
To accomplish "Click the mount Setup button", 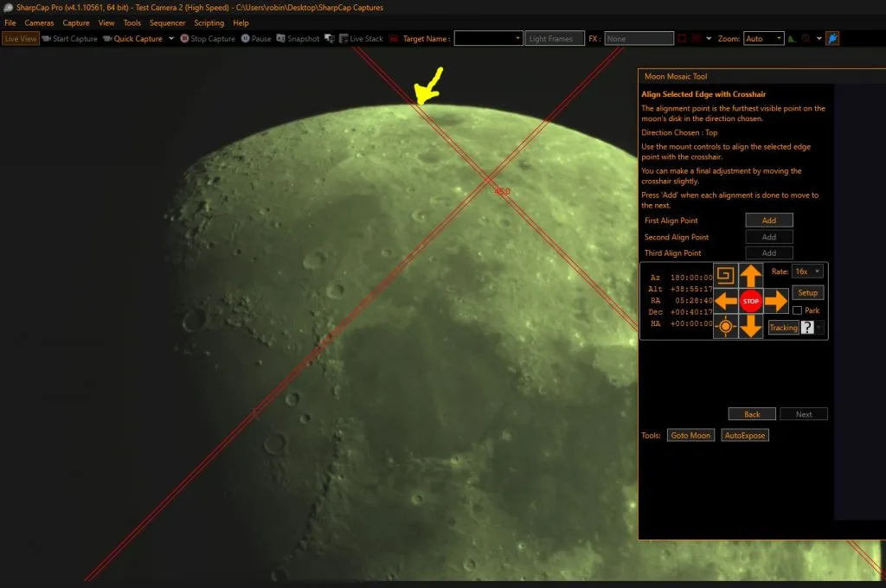I will pos(808,292).
